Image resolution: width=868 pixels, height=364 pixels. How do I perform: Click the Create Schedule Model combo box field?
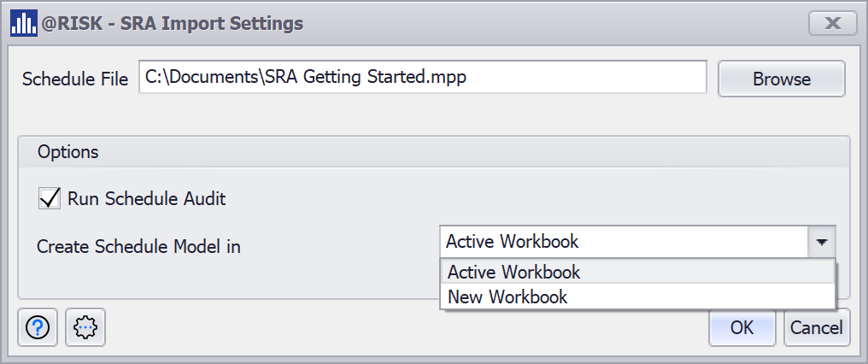pyautogui.click(x=624, y=242)
